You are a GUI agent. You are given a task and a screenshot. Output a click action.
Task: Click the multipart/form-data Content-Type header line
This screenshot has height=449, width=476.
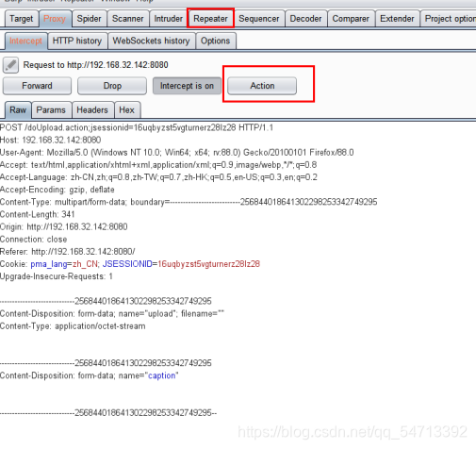click(189, 202)
